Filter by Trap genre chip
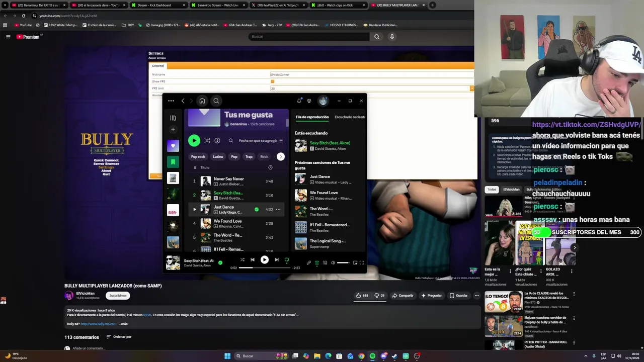644x362 pixels. point(249,156)
